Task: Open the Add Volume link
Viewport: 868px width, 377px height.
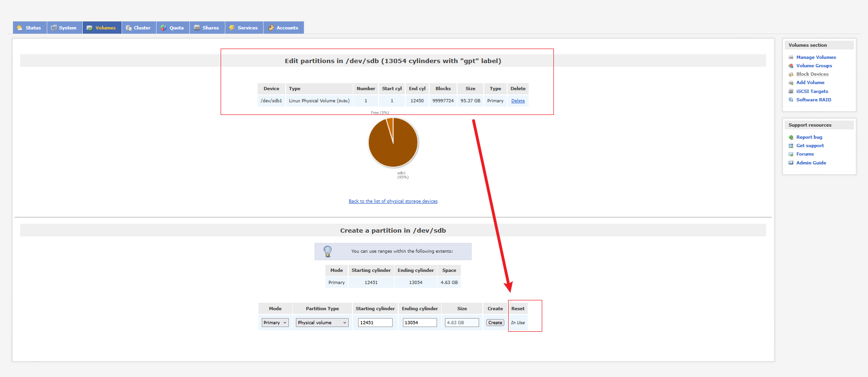Action: [x=811, y=83]
